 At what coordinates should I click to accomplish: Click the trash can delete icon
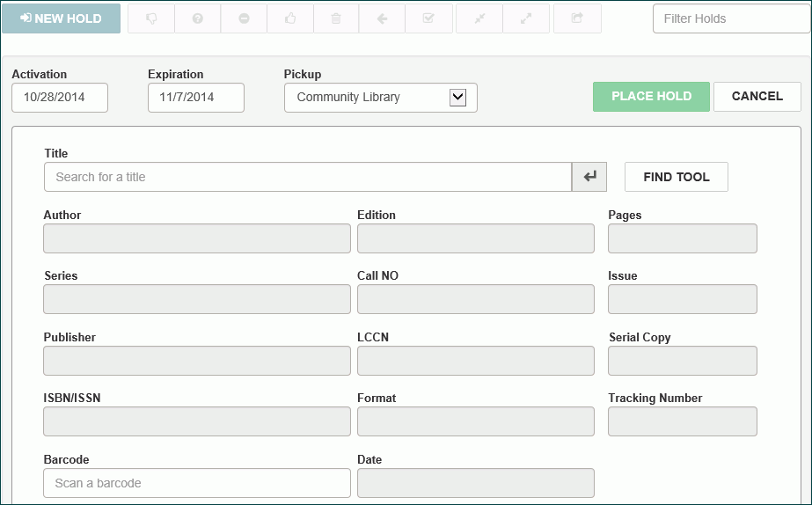(x=336, y=18)
